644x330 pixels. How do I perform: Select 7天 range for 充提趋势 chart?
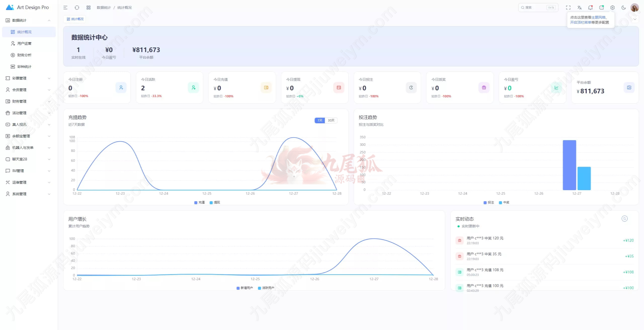point(320,120)
